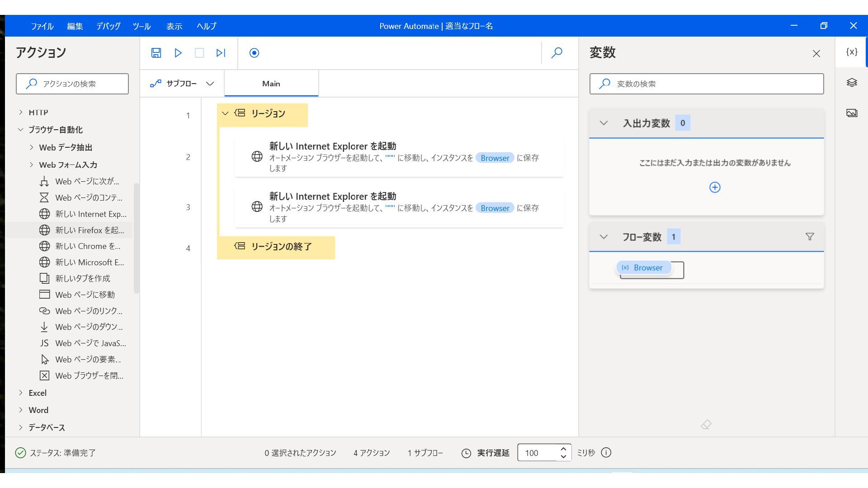This screenshot has width=868, height=488.
Task: Increase run delay with up arrow
Action: pyautogui.click(x=563, y=449)
